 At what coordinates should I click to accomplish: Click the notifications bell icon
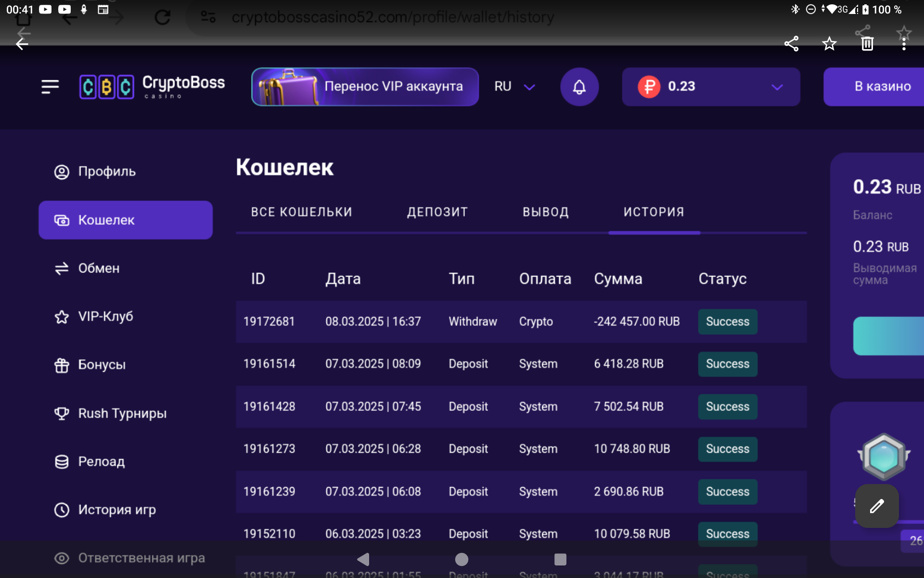click(579, 87)
